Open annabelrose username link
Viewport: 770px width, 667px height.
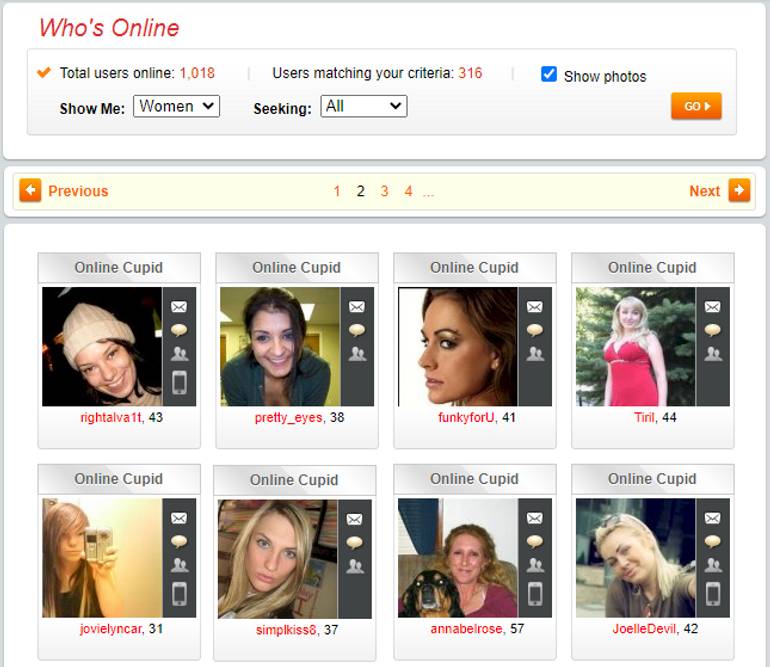pos(467,629)
